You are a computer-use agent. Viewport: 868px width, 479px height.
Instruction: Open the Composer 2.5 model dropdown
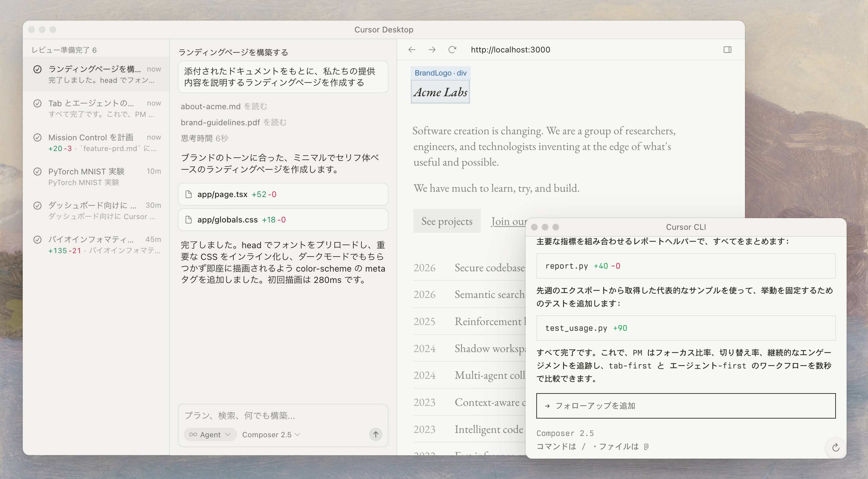coord(271,435)
